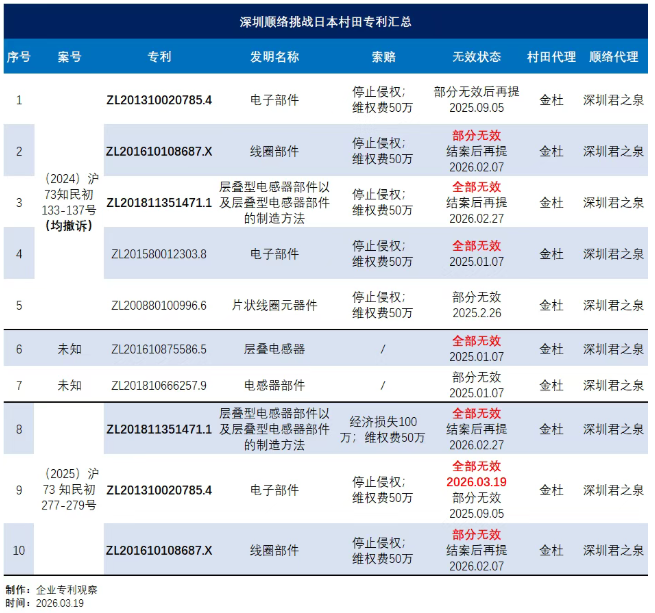The image size is (655, 613).
Task: Select the 专利 column header
Action: (x=159, y=57)
